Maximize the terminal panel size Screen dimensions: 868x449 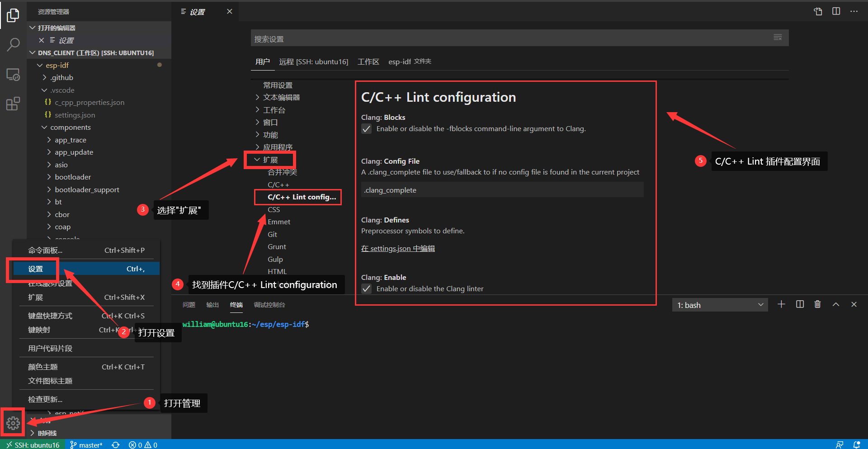click(836, 304)
